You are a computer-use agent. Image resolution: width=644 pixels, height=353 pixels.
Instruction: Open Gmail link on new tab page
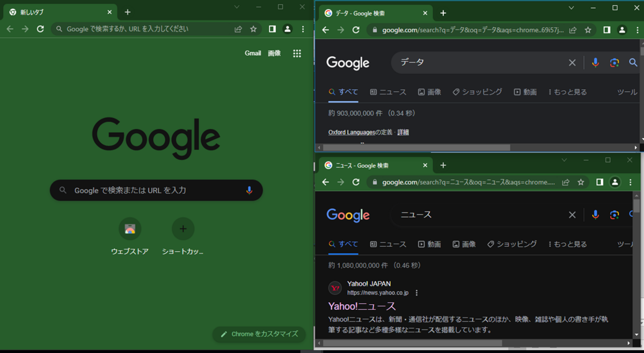coord(253,53)
